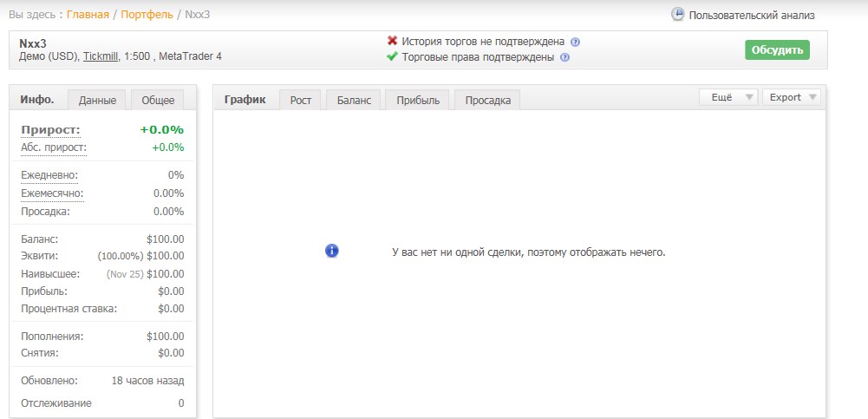
Task: Click the Пополнения $100.00 value
Action: point(166,336)
